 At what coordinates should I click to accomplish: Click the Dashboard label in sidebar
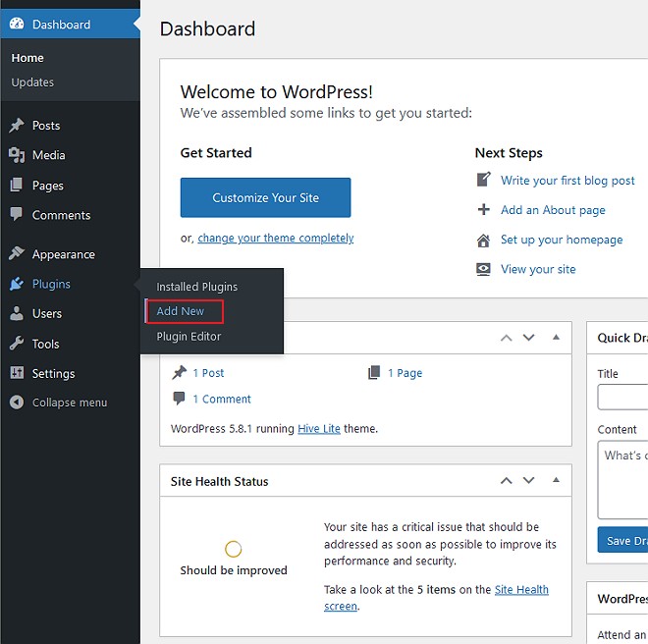pos(61,25)
